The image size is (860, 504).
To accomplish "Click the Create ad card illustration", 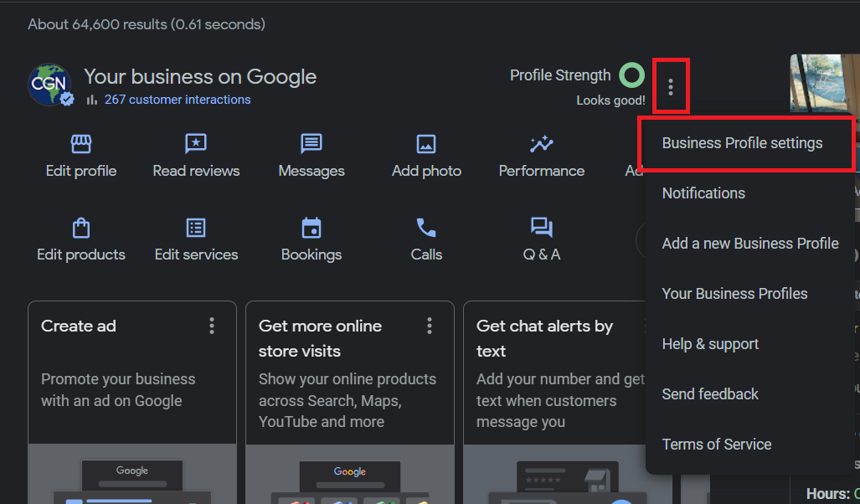I will coord(132,474).
